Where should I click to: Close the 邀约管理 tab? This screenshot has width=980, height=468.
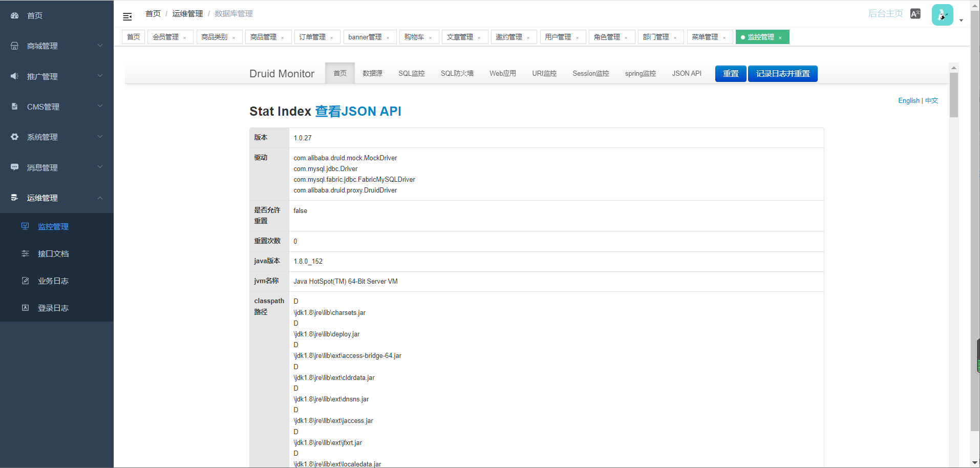point(528,37)
